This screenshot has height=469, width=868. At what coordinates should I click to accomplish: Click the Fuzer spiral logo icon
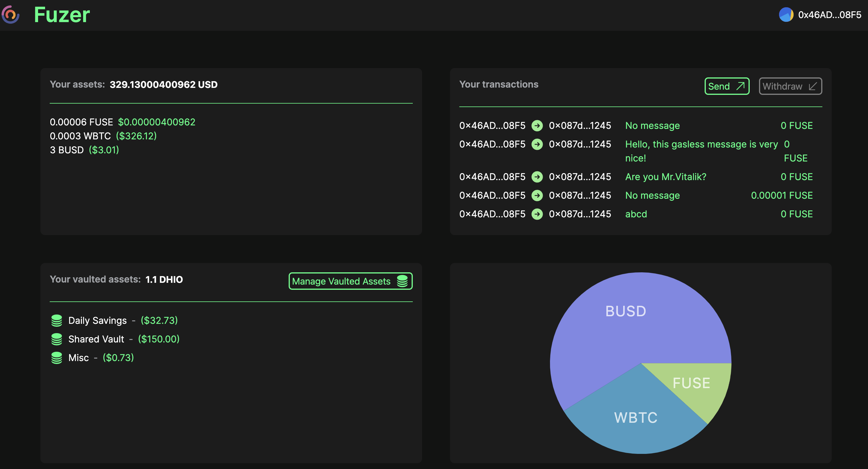click(x=10, y=15)
